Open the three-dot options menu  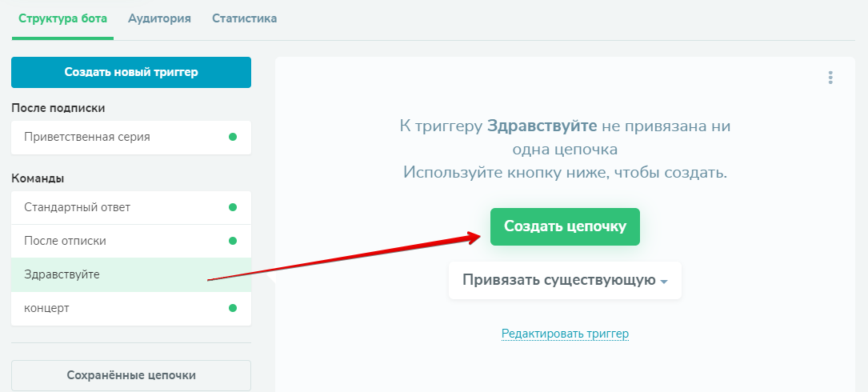tap(830, 78)
